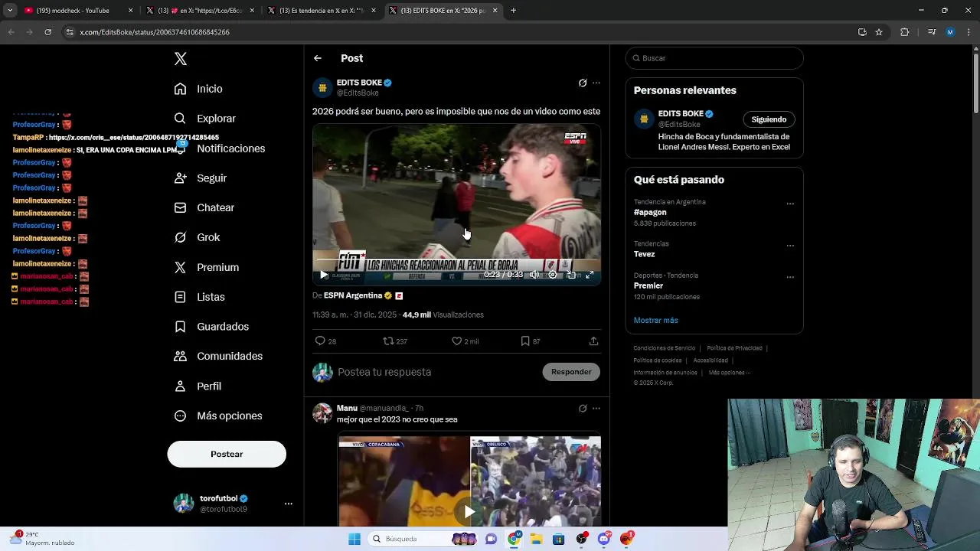Go back using the Post arrow
The width and height of the screenshot is (980, 551).
318,58
